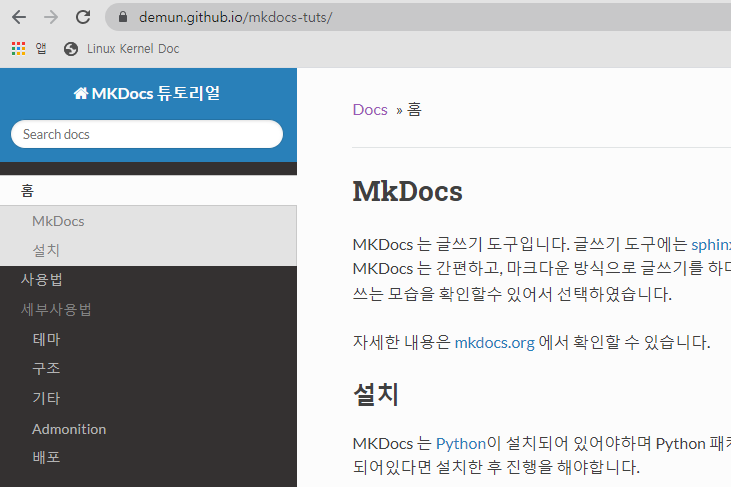Click the home icon beside MKDocs 튜토리얼

pos(81,94)
